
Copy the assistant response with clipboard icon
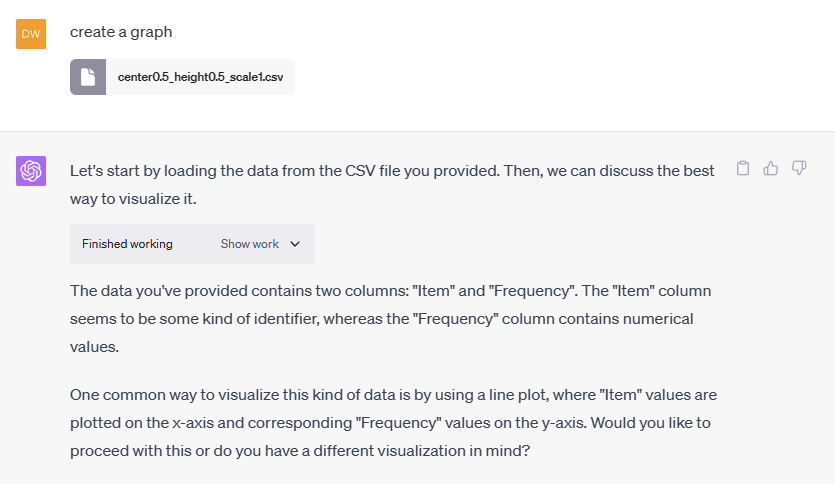click(743, 168)
